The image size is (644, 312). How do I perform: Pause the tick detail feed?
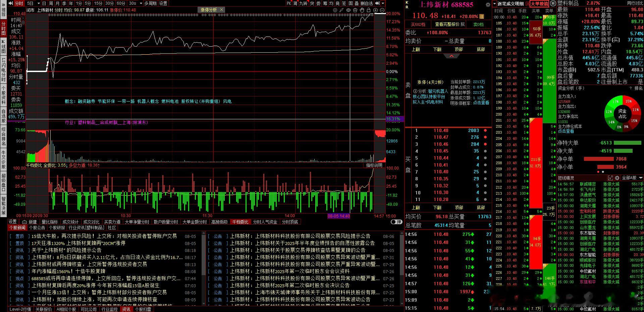point(553,4)
